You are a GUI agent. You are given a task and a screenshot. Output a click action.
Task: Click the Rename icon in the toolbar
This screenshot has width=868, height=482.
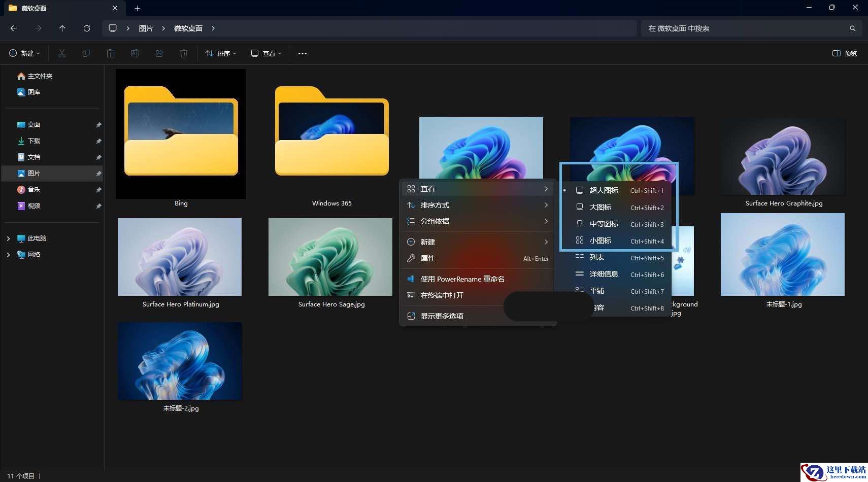135,53
